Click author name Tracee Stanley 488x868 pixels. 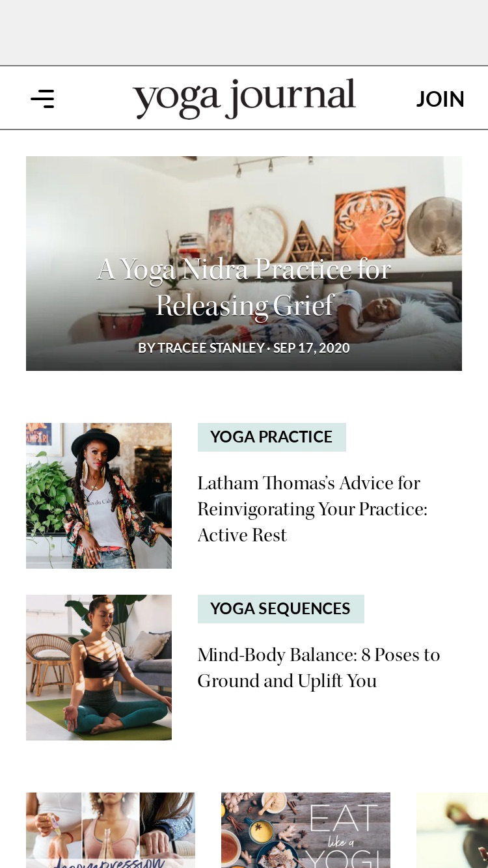211,348
